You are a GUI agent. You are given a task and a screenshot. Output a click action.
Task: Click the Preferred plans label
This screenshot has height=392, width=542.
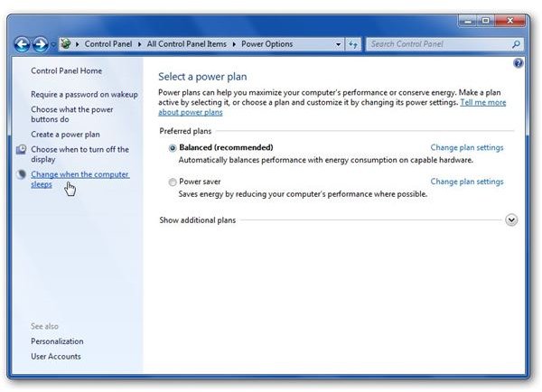click(x=185, y=131)
